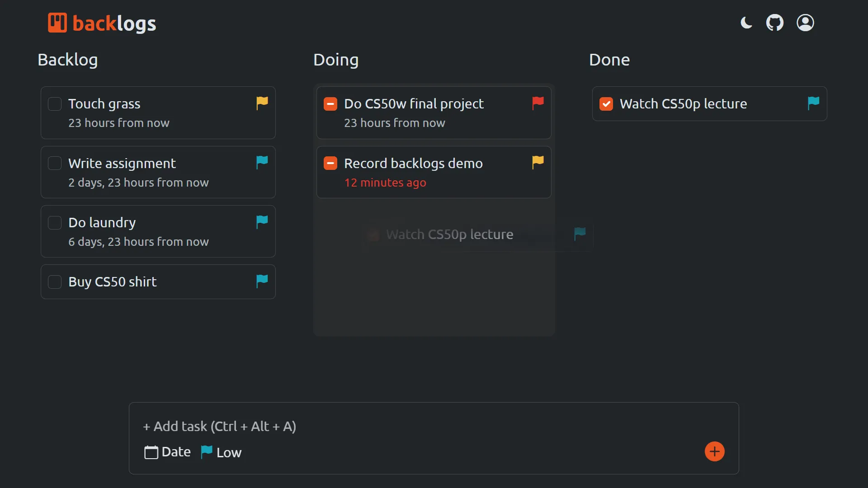
Task: Click the backlogs logo icon
Action: (x=57, y=23)
